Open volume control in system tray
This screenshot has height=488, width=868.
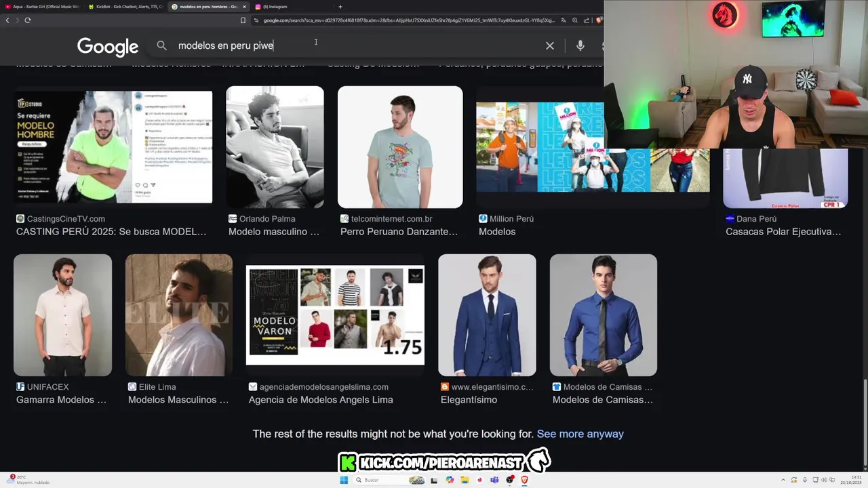pos(824,480)
